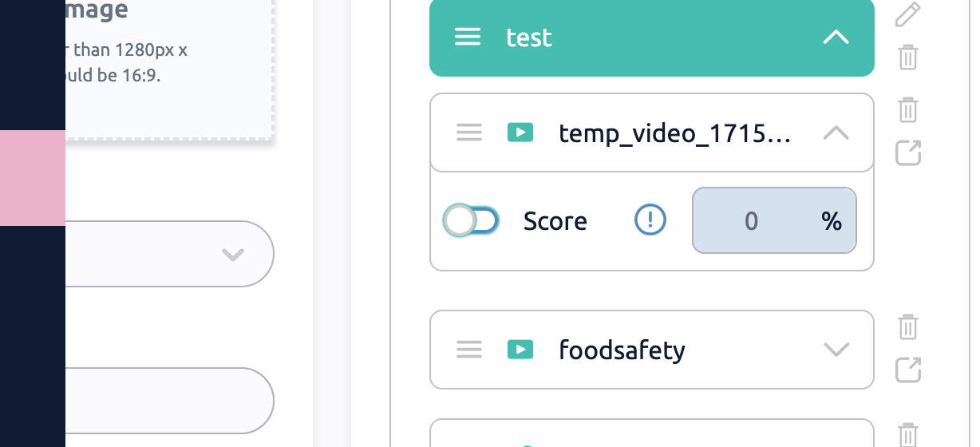
Task: Click the Score info exclamation icon
Action: click(x=650, y=220)
